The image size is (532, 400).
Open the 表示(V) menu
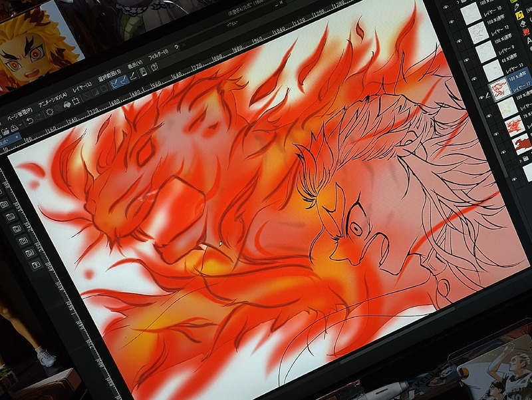(x=135, y=65)
